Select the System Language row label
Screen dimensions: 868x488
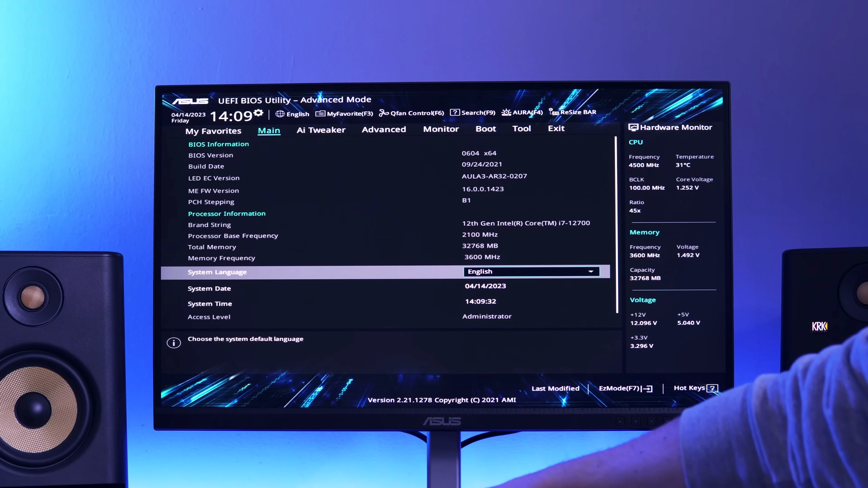pos(217,272)
